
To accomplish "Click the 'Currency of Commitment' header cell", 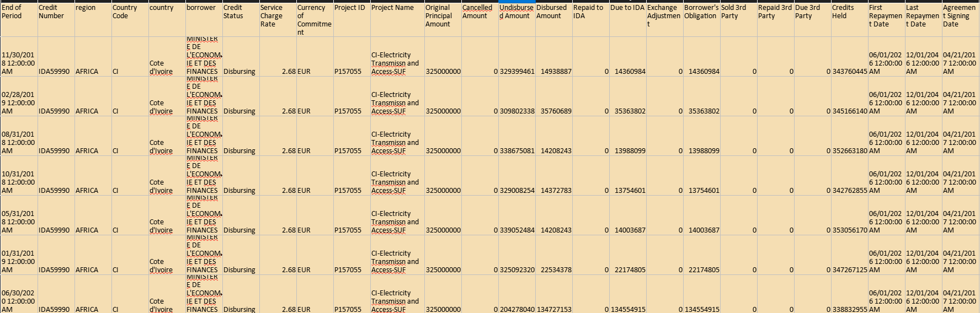I will pyautogui.click(x=315, y=20).
